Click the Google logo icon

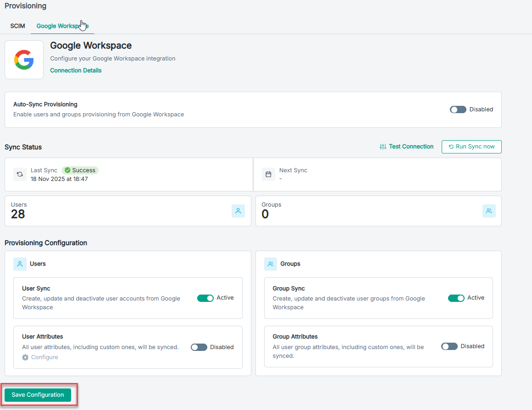(24, 60)
